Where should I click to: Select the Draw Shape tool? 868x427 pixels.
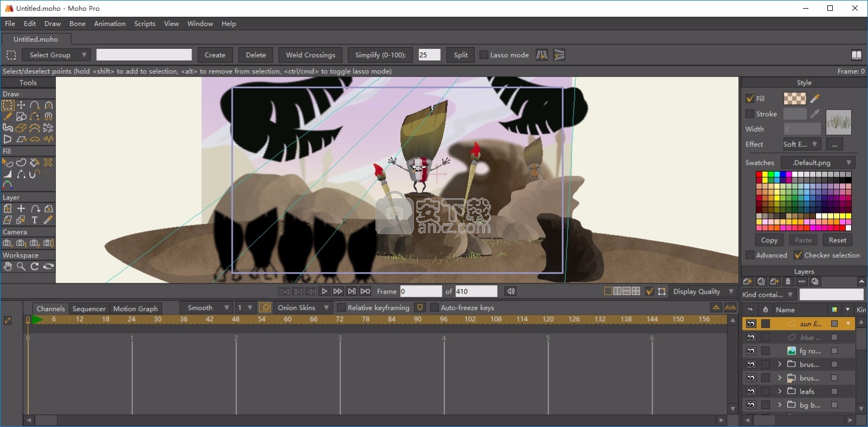(21, 117)
